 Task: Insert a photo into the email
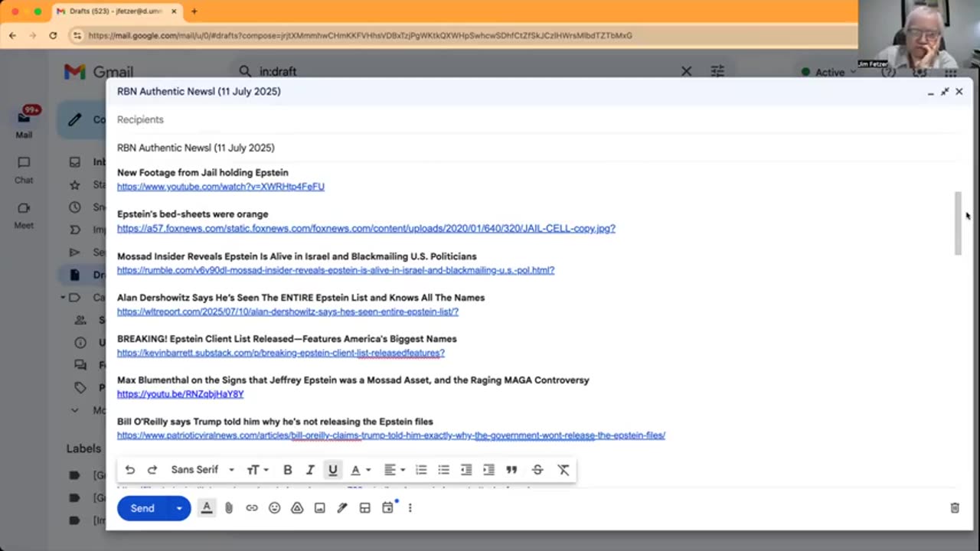pos(320,508)
